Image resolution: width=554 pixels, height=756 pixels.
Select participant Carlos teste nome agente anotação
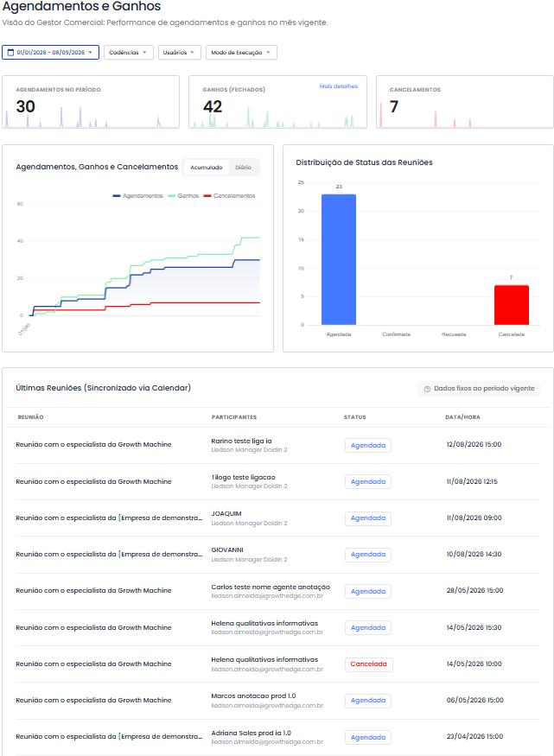tap(271, 587)
